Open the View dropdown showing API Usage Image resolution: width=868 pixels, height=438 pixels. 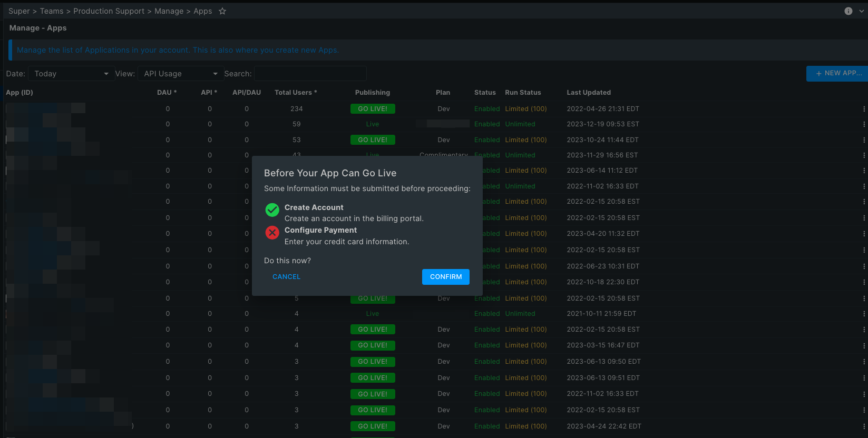(x=180, y=74)
